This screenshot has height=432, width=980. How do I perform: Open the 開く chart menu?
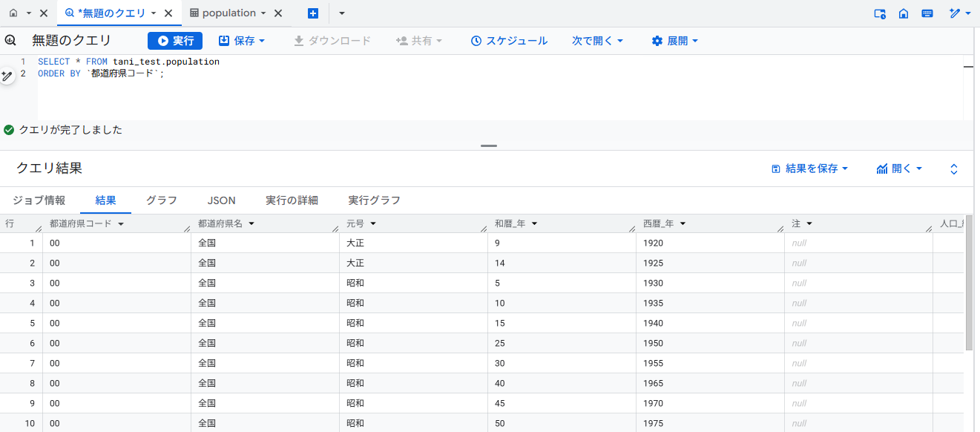pos(899,168)
